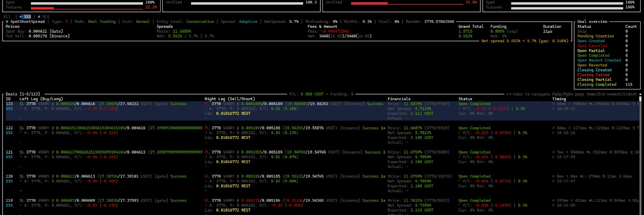Click Closing Completed count 115

tap(630, 84)
